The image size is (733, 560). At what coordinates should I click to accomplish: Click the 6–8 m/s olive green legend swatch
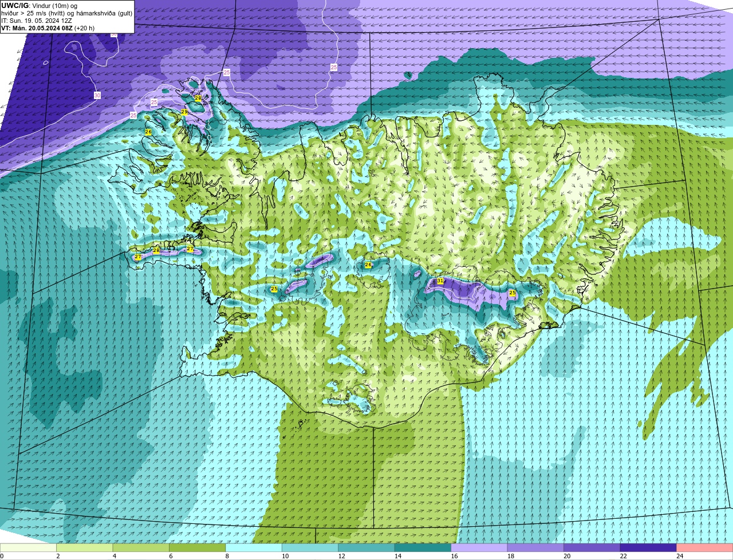click(x=198, y=547)
